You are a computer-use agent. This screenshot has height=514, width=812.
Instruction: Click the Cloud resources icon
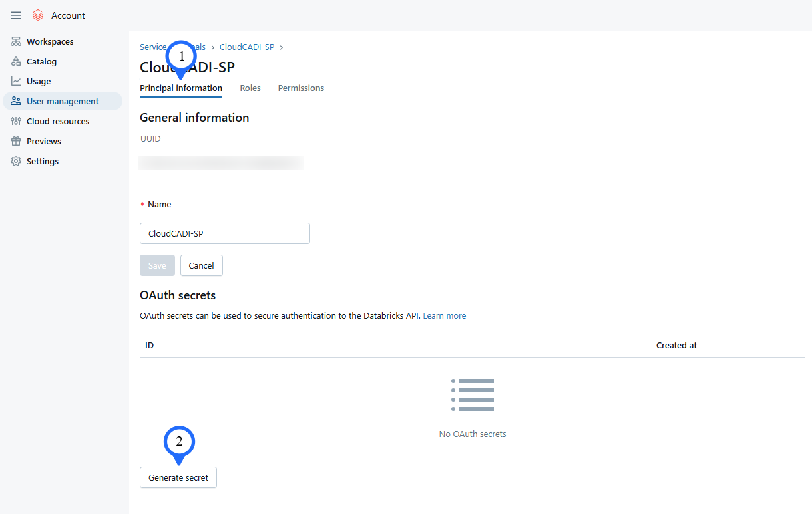point(16,121)
